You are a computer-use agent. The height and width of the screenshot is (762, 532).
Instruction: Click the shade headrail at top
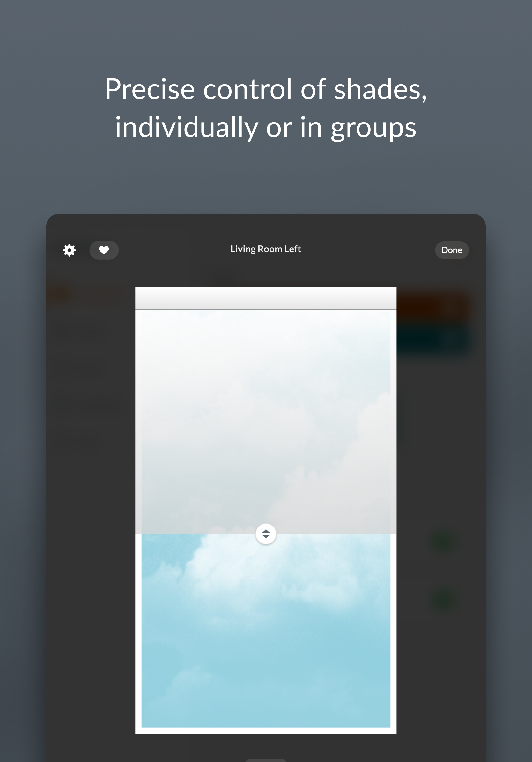pos(266,298)
